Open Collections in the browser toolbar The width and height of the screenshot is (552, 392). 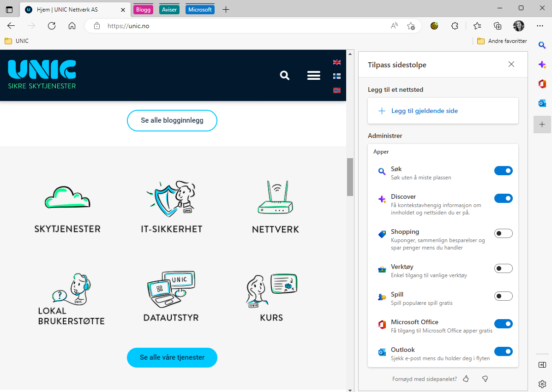click(x=498, y=26)
